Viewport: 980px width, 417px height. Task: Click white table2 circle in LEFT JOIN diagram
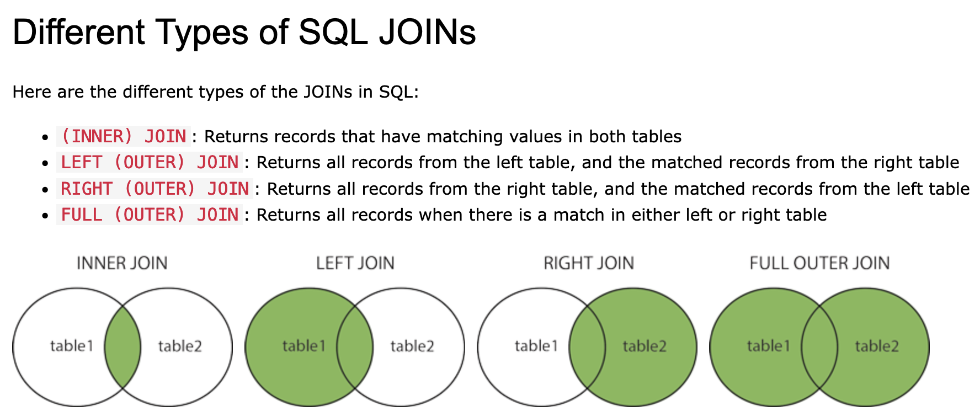tap(413, 346)
